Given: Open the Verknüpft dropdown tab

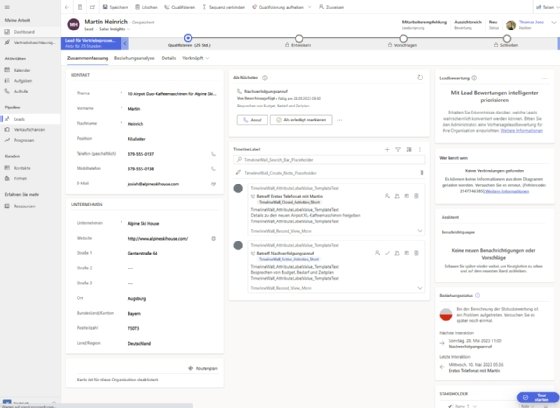Looking at the screenshot, I should tap(195, 58).
